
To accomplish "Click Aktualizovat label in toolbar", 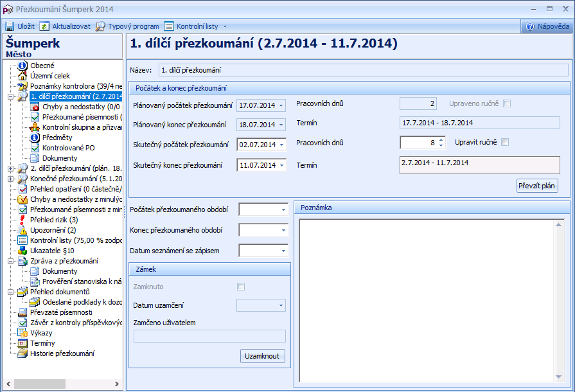I will [x=71, y=26].
